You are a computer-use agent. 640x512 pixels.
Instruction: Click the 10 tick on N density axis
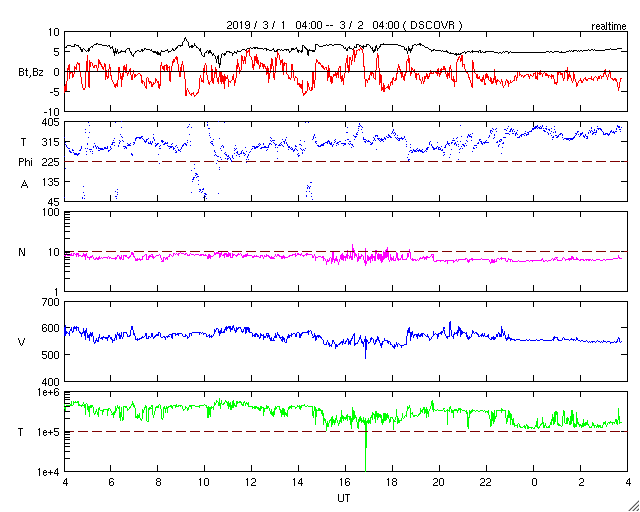pos(53,252)
